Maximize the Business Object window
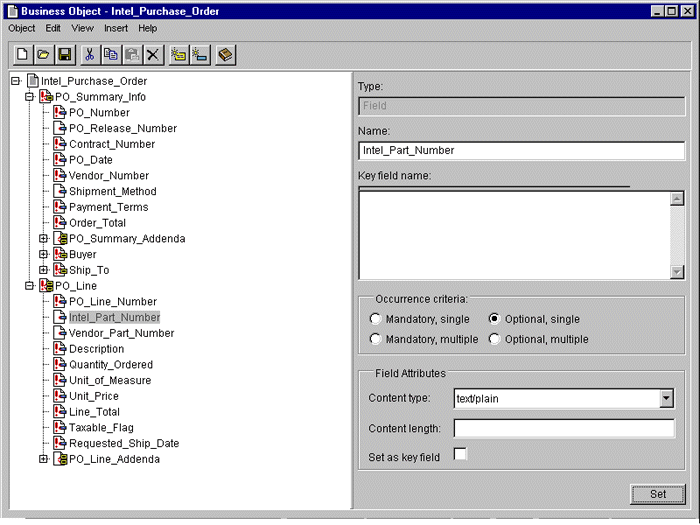Screen dimensions: 700x525 (671, 11)
